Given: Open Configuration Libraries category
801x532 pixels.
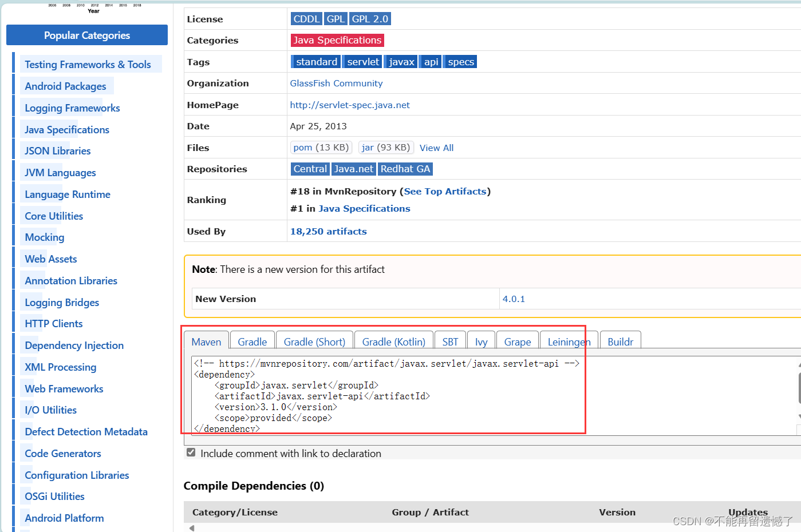Looking at the screenshot, I should coord(77,475).
